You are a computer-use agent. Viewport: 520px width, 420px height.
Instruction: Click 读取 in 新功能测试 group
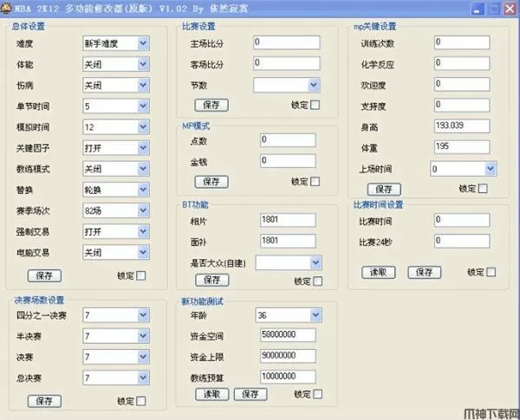pos(212,394)
